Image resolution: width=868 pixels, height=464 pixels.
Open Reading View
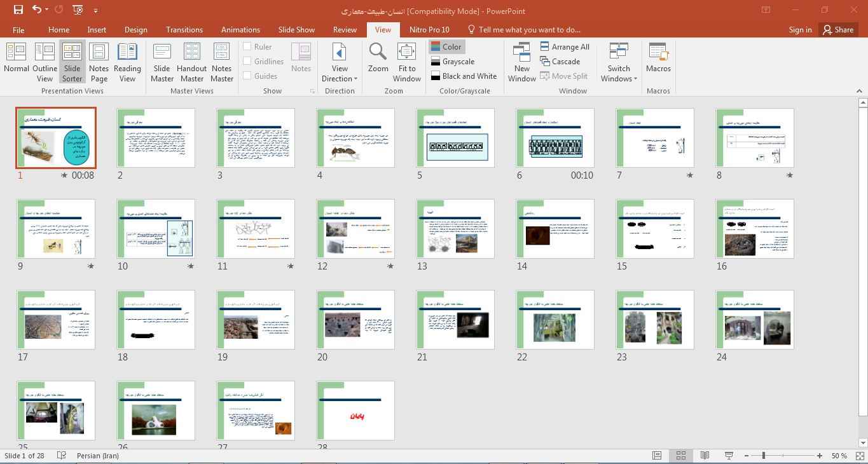pos(127,62)
